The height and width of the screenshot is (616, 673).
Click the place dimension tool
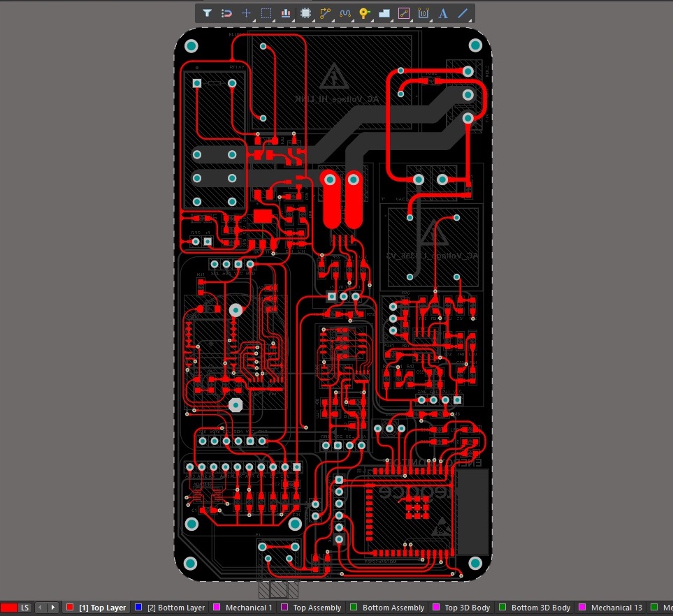click(424, 13)
